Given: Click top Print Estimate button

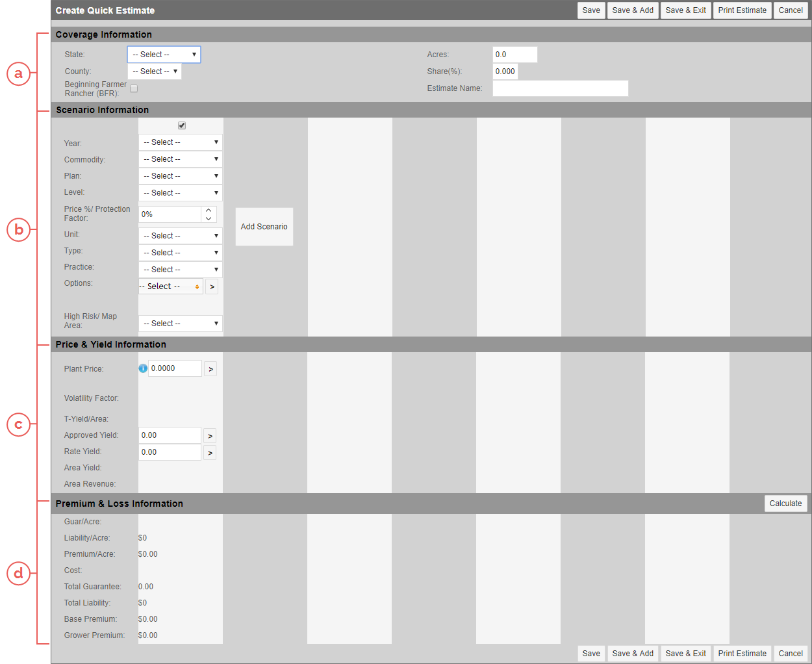Looking at the screenshot, I should coord(742,10).
